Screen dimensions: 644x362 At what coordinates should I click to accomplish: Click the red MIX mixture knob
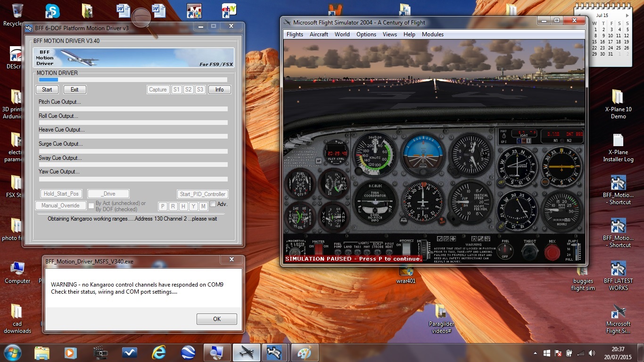tap(552, 252)
